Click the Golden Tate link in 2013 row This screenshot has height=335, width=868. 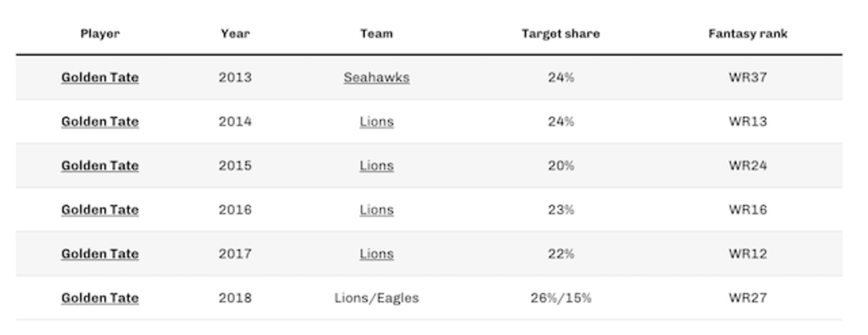click(100, 77)
